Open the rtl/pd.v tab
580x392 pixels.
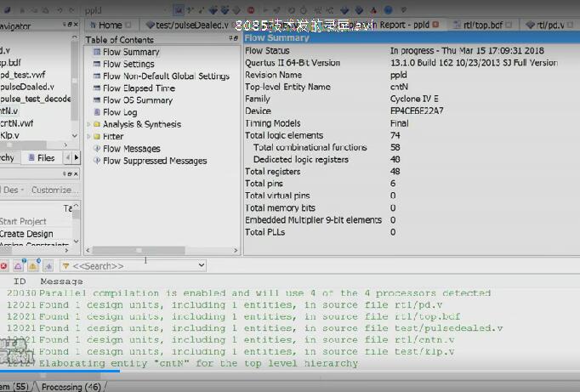549,26
